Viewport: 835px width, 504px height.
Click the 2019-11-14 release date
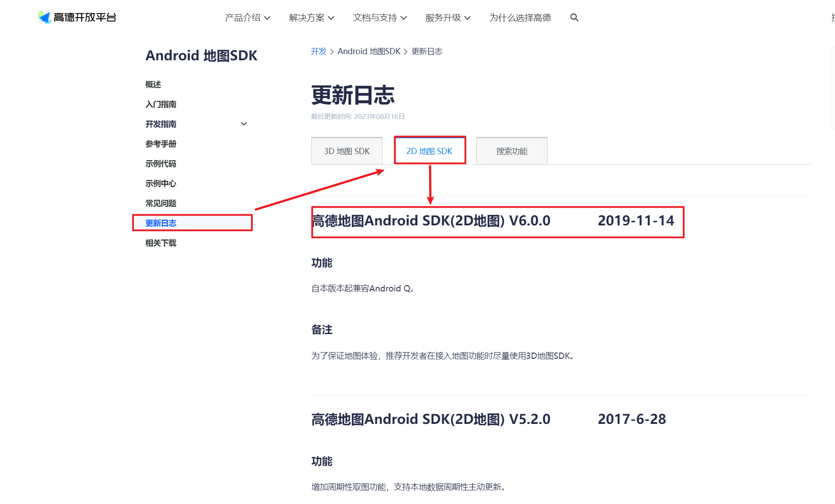[636, 221]
